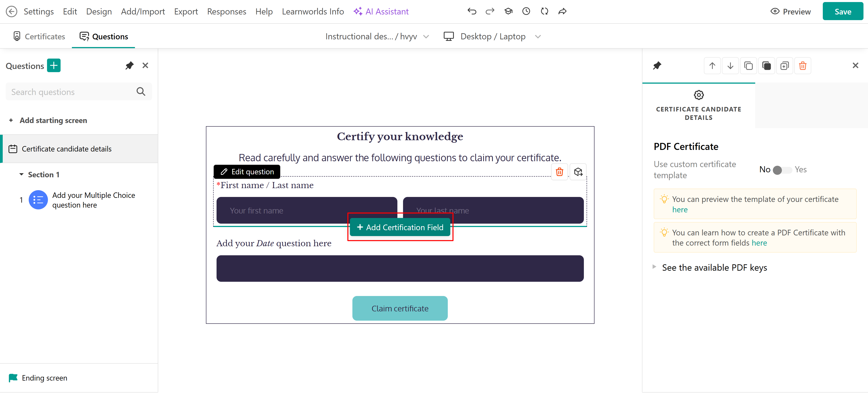Delete the First name question via trash icon
This screenshot has height=393, width=868.
pos(559,172)
